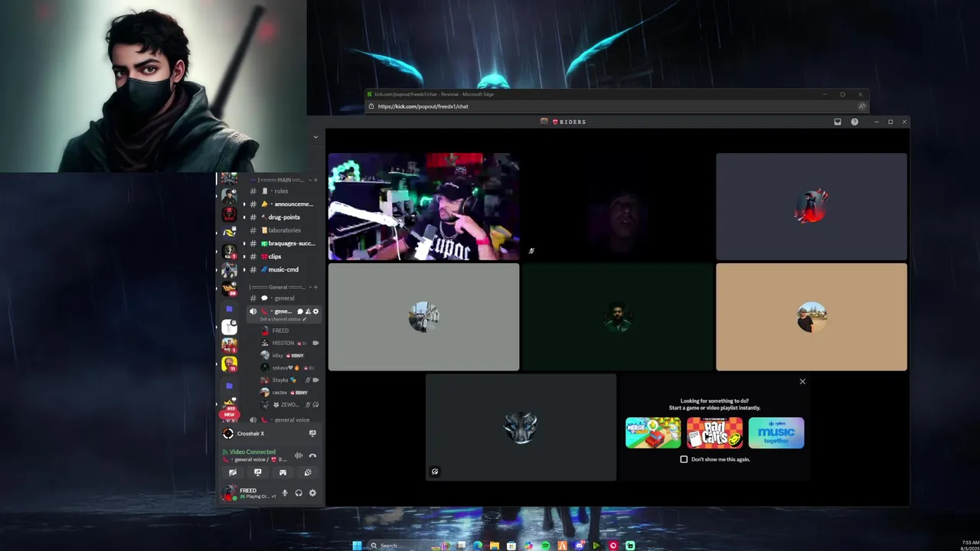
Task: Check Don't show me this again
Action: tap(684, 459)
